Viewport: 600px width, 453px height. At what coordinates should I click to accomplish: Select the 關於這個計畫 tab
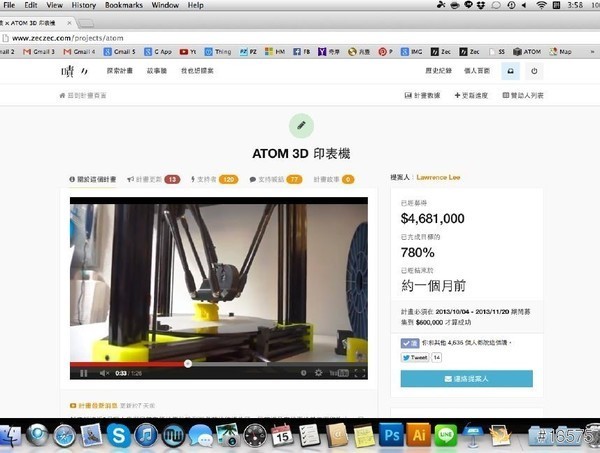(x=93, y=179)
